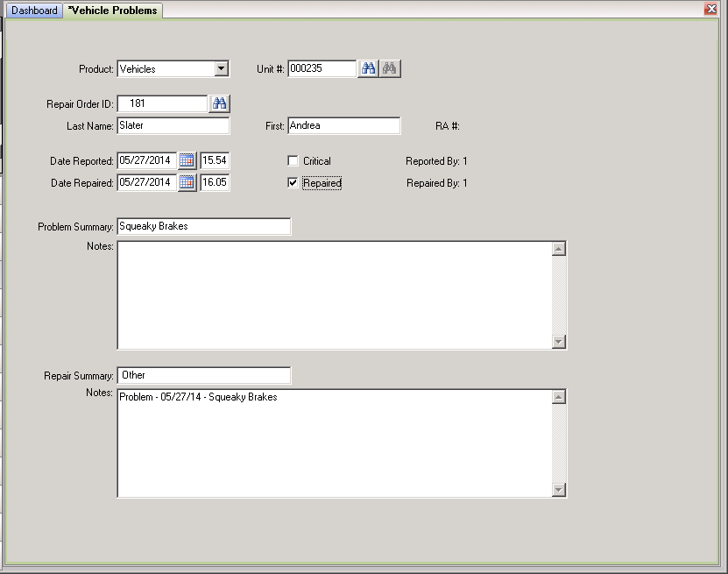Click the 'Repaired By: 1' text
The image size is (728, 574).
pos(437,183)
